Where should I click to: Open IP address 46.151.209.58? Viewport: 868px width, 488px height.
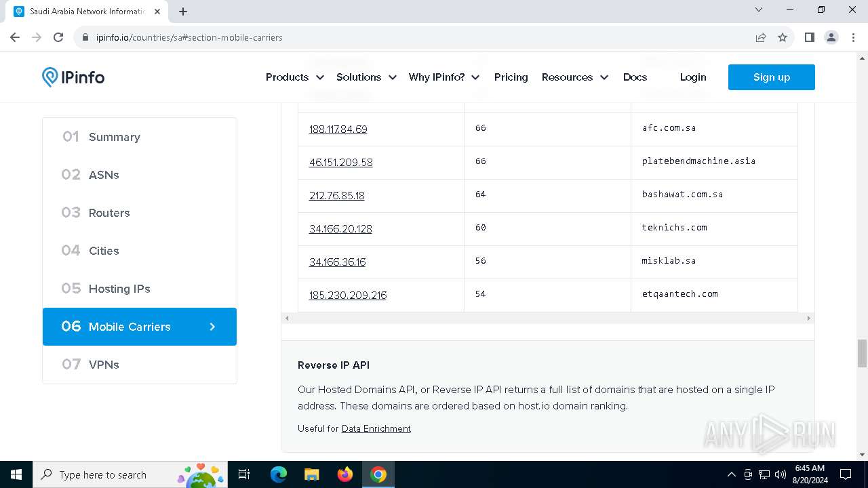tap(341, 162)
